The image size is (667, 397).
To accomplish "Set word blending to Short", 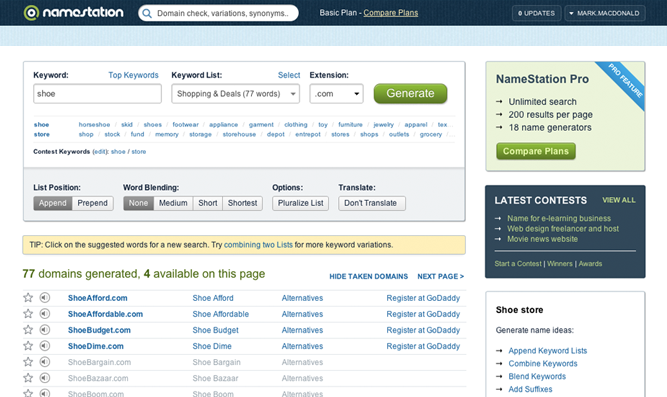I will (208, 203).
